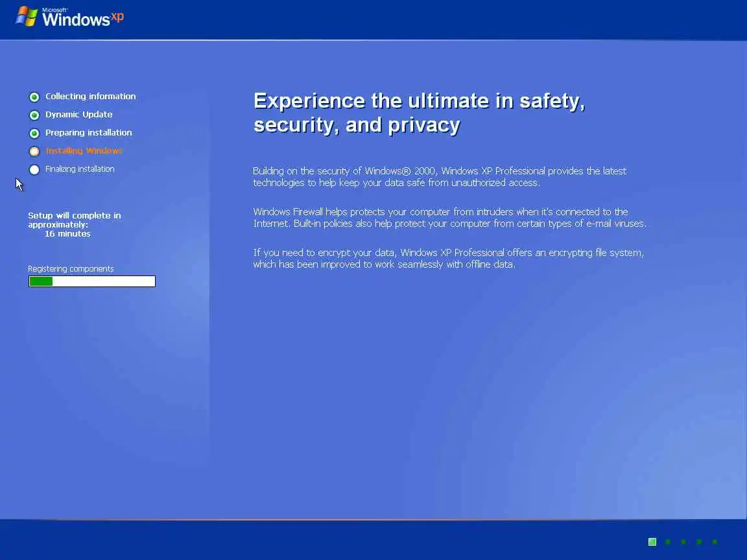Click the paragraph about encrypting file system
Image resolution: width=747 pixels, height=560 pixels.
click(448, 259)
